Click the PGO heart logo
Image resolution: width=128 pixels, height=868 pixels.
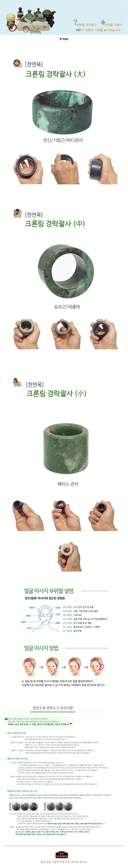click(64, 39)
